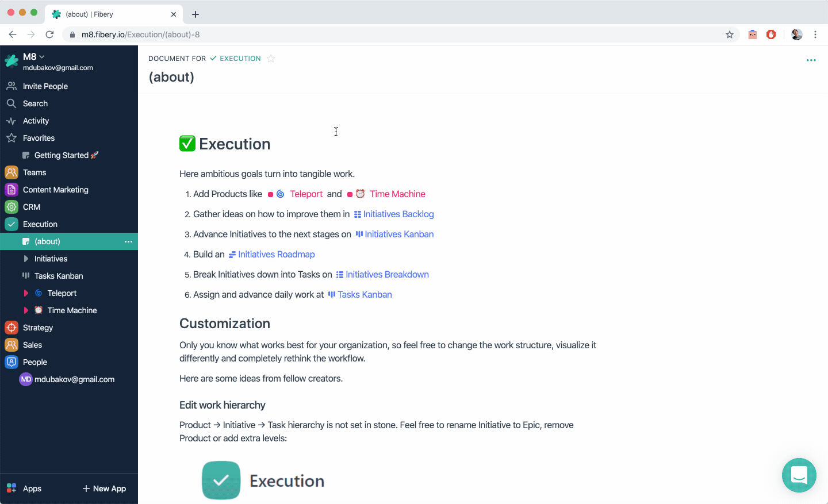Star the Execution document as favorite
The width and height of the screenshot is (828, 504).
(271, 58)
